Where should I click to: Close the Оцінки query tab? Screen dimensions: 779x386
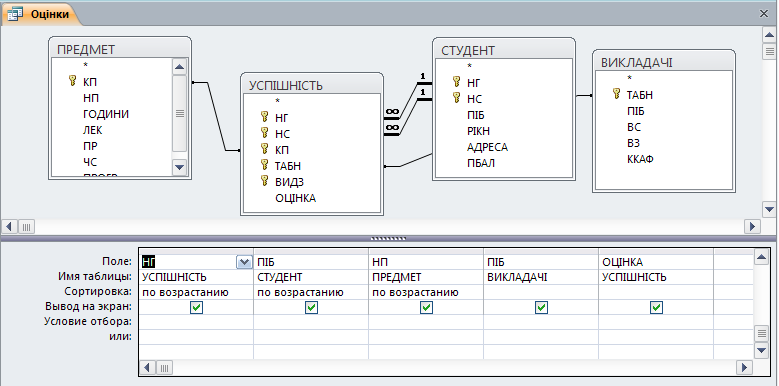(765, 14)
